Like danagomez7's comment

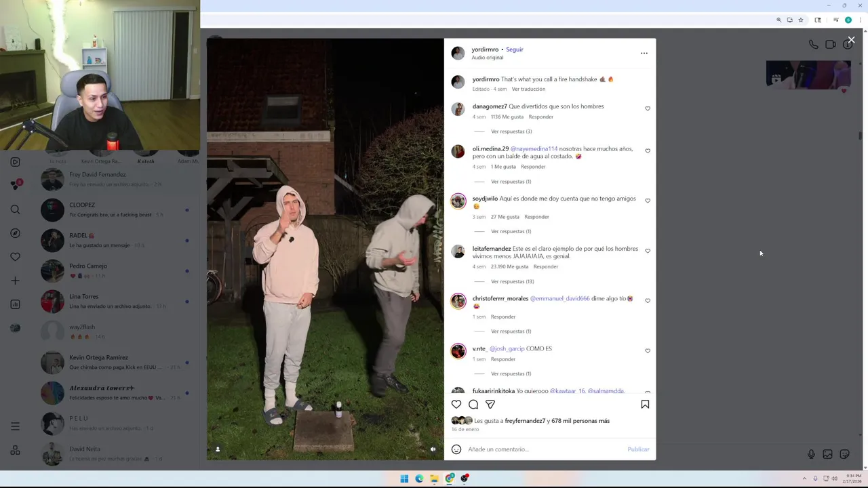tap(648, 108)
